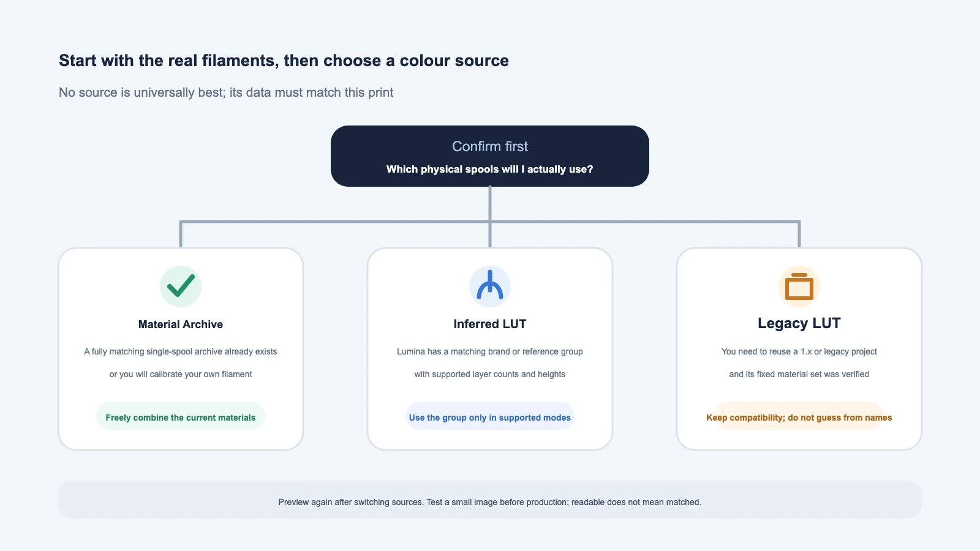Screen dimensions: 980x551
Task: Click 'Lumina has a matching brand or reference group'
Action: click(x=490, y=351)
